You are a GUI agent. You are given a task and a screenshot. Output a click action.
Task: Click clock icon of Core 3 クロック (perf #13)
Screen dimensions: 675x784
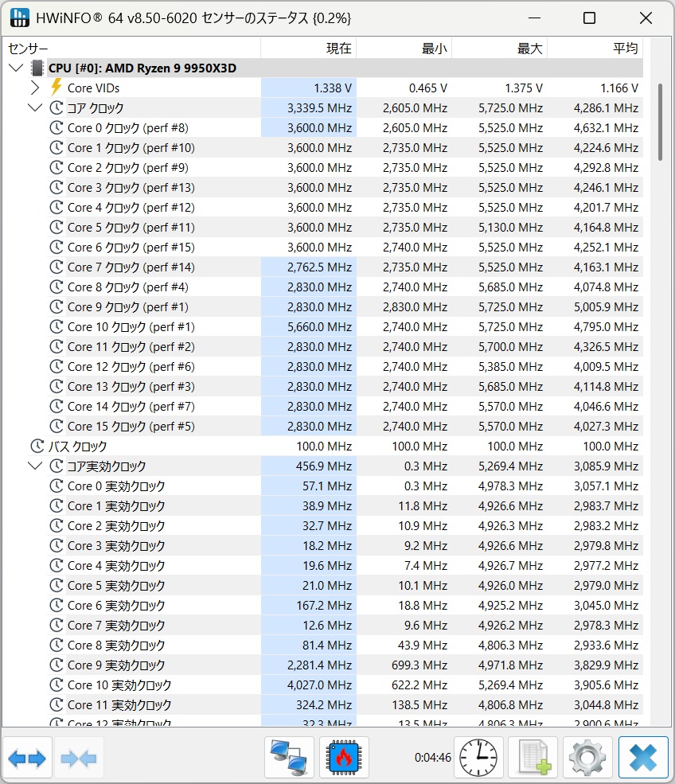point(57,188)
